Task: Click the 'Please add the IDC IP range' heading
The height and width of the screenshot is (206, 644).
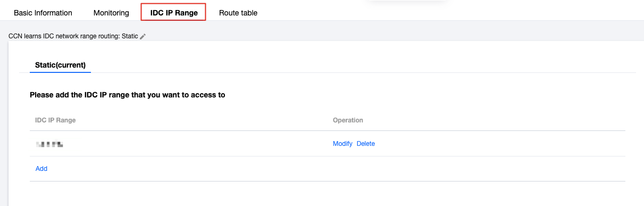Action: tap(128, 95)
